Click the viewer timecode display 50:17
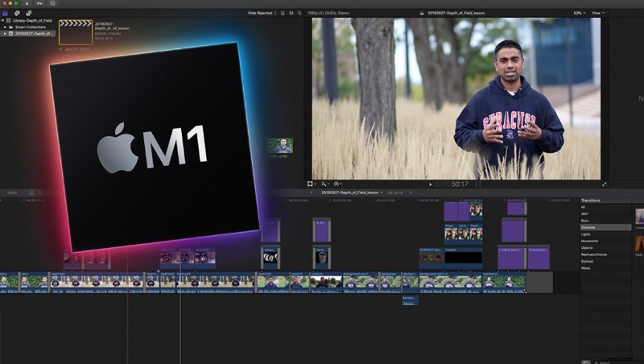 tap(451, 184)
